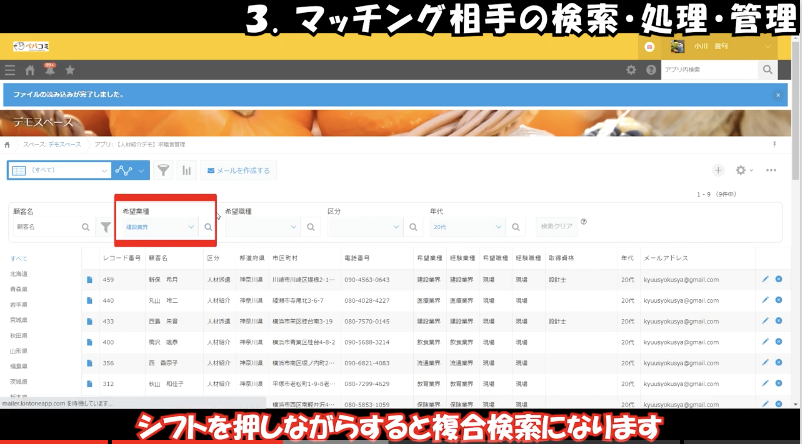This screenshot has width=802, height=444.
Task: Select 北海道 in the prefecture list
Action: [19, 273]
